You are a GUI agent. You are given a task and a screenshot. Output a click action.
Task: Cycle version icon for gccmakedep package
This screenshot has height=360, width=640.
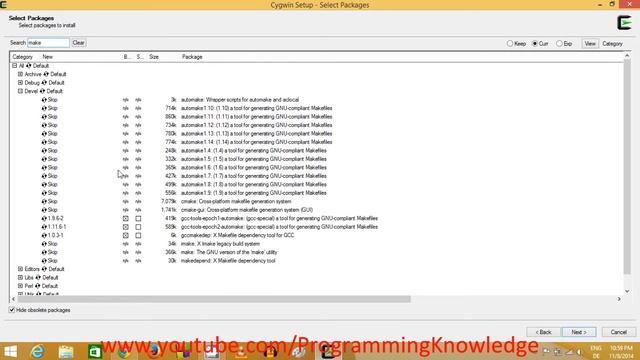(x=44, y=236)
